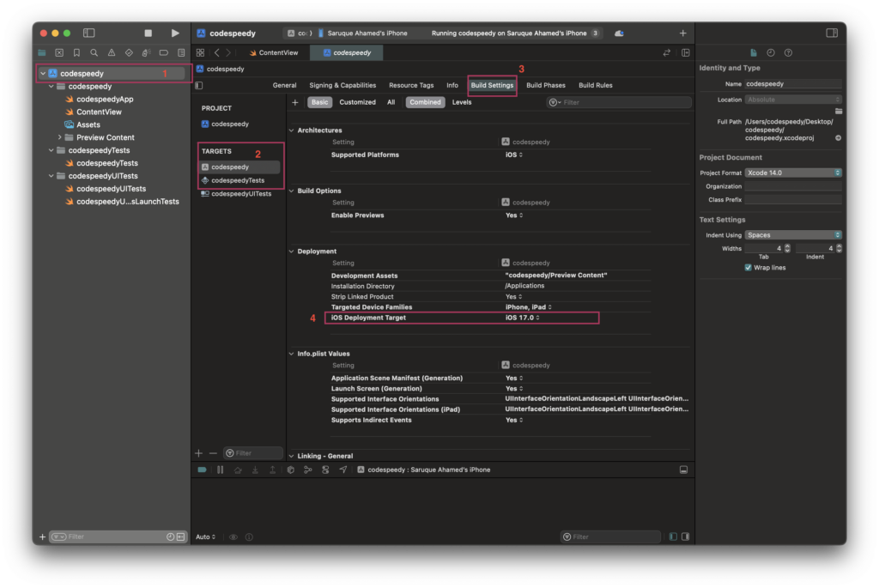Pause program execution in debug bar
The image size is (879, 588).
tap(221, 470)
